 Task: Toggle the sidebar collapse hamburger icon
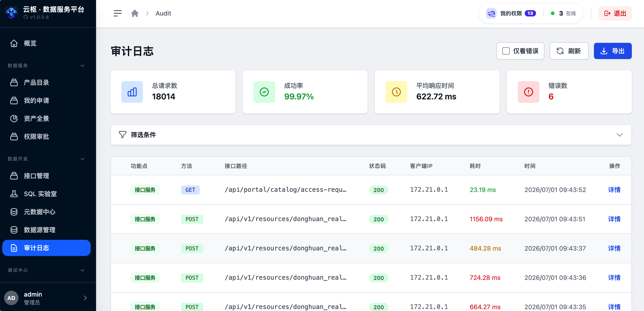(117, 13)
